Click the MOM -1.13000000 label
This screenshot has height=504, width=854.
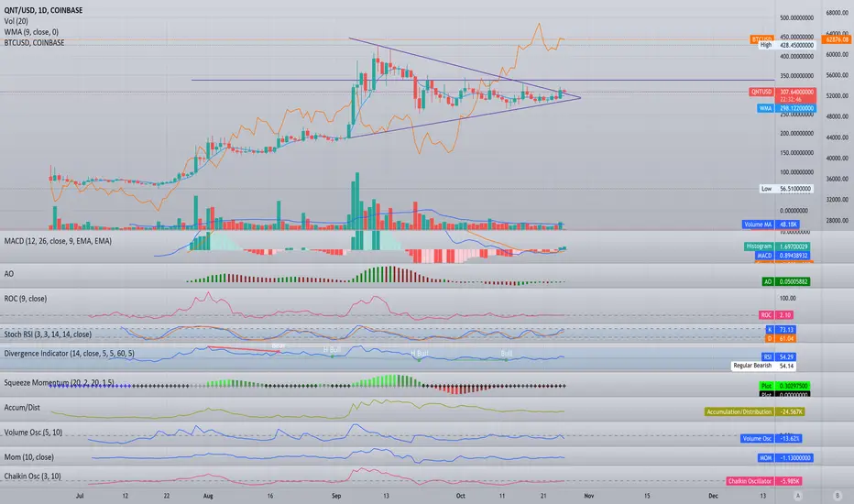pos(785,457)
